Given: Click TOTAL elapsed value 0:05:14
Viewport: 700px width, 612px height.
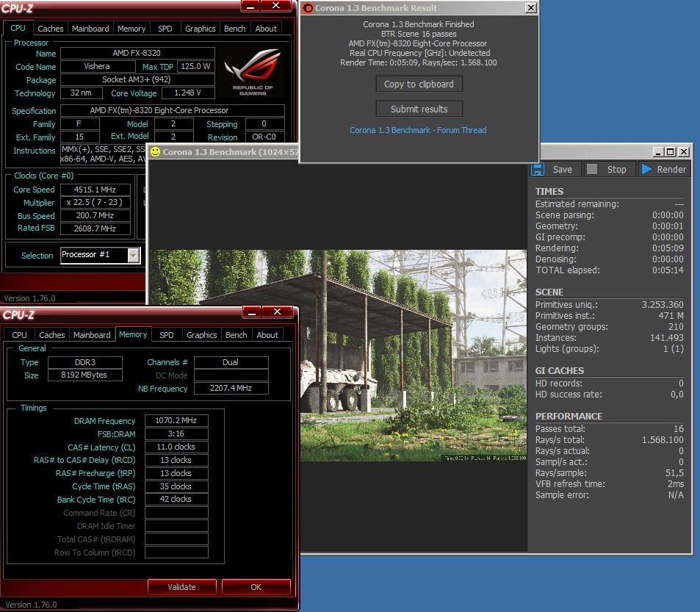Looking at the screenshot, I should (x=668, y=270).
